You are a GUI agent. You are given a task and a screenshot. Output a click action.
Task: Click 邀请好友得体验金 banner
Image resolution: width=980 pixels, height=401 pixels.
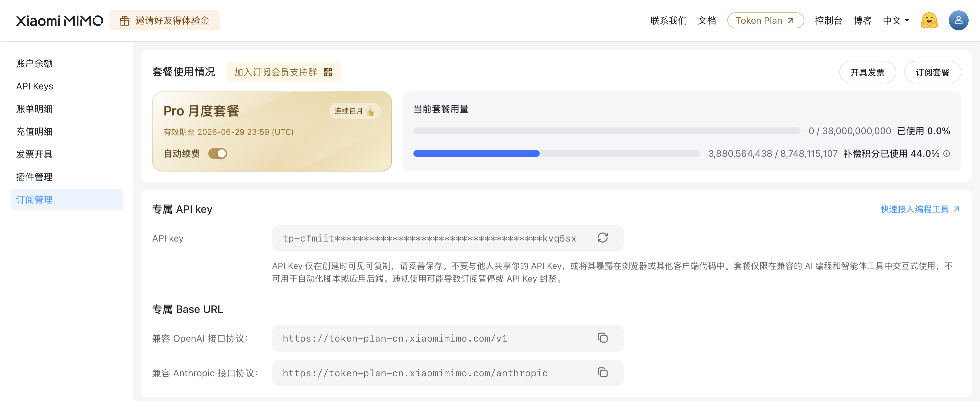pos(164,21)
